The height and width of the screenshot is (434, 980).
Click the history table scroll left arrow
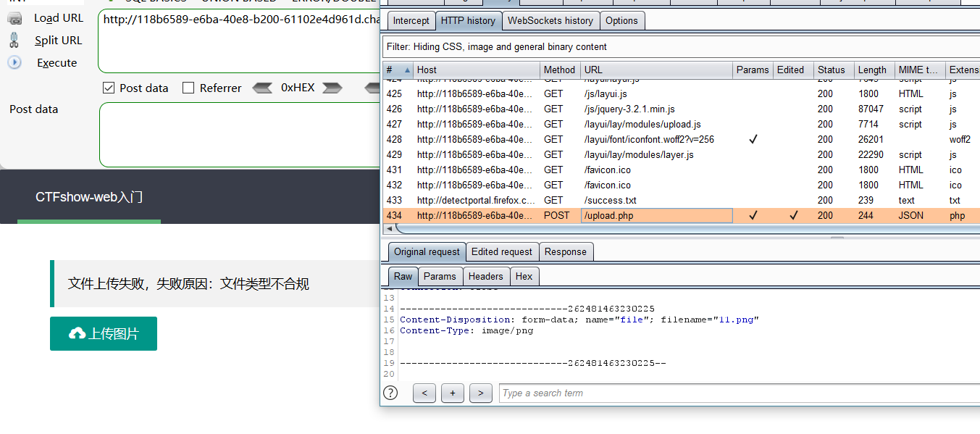click(389, 228)
